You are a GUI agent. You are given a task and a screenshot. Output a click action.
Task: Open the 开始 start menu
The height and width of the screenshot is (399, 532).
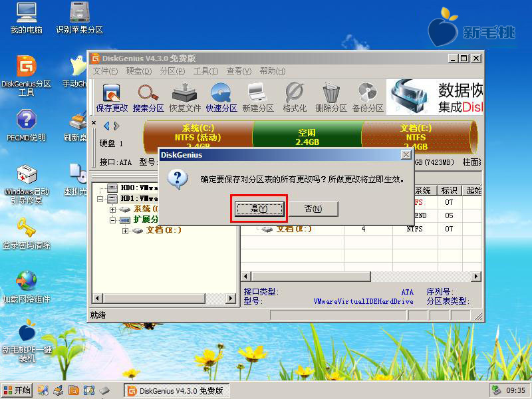tap(17, 390)
